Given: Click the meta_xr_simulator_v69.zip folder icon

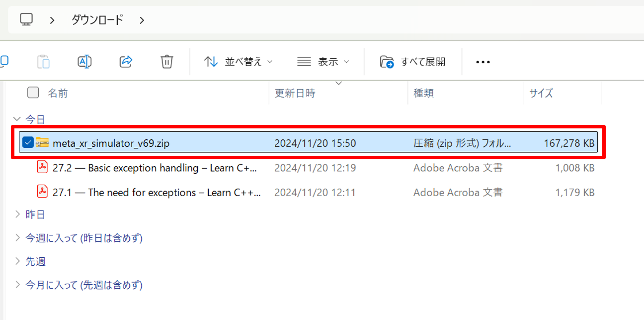Looking at the screenshot, I should click(42, 143).
